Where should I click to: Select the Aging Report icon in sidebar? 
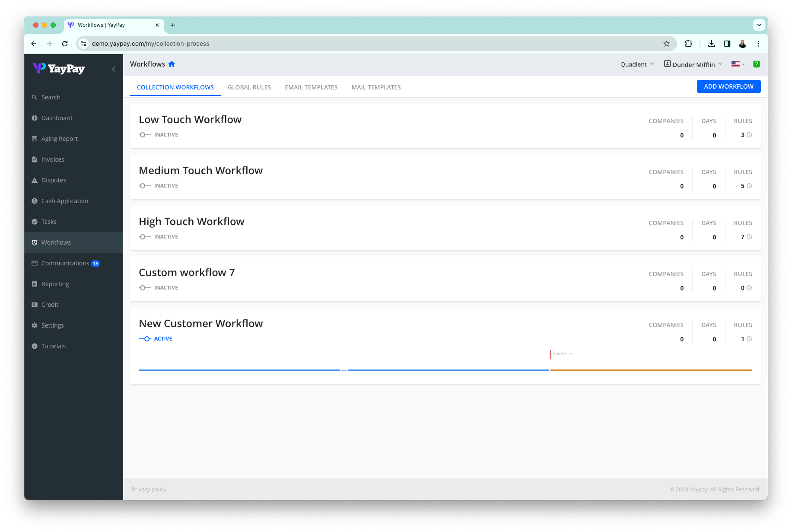pos(35,138)
